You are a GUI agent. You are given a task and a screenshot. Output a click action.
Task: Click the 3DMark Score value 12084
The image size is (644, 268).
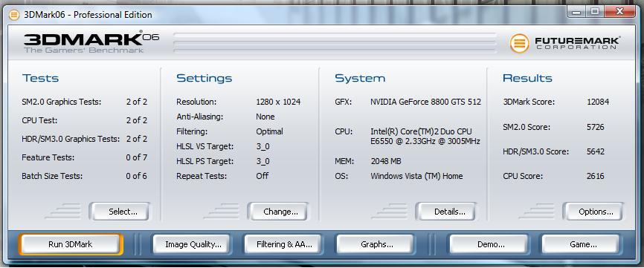point(598,102)
